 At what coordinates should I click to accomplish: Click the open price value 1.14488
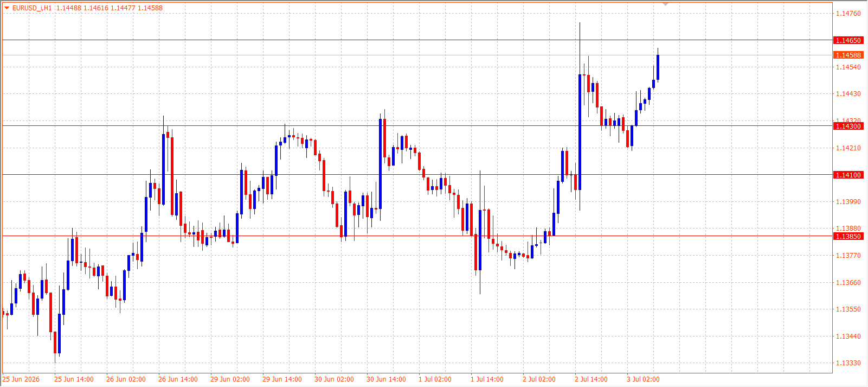tap(68, 8)
